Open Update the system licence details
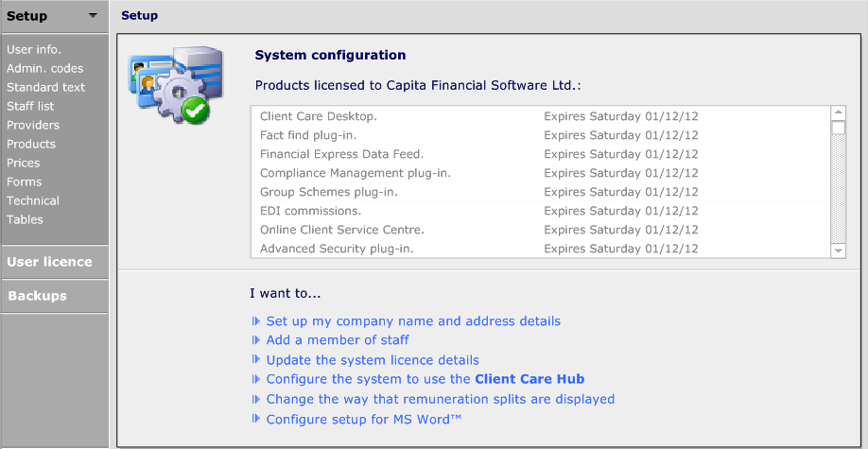Image resolution: width=868 pixels, height=449 pixels. coord(373,360)
